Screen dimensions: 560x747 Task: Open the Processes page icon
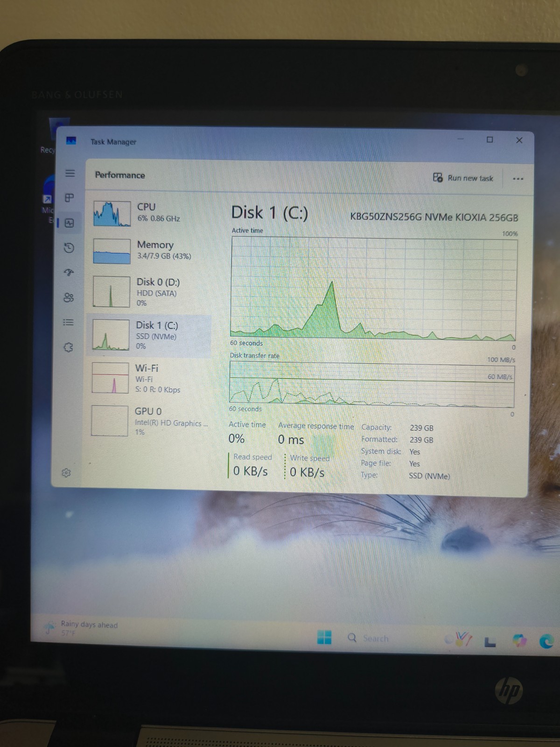point(70,198)
